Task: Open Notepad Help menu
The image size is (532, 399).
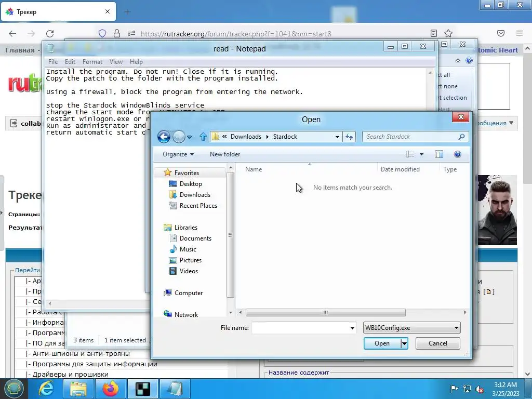Action: coord(136,62)
